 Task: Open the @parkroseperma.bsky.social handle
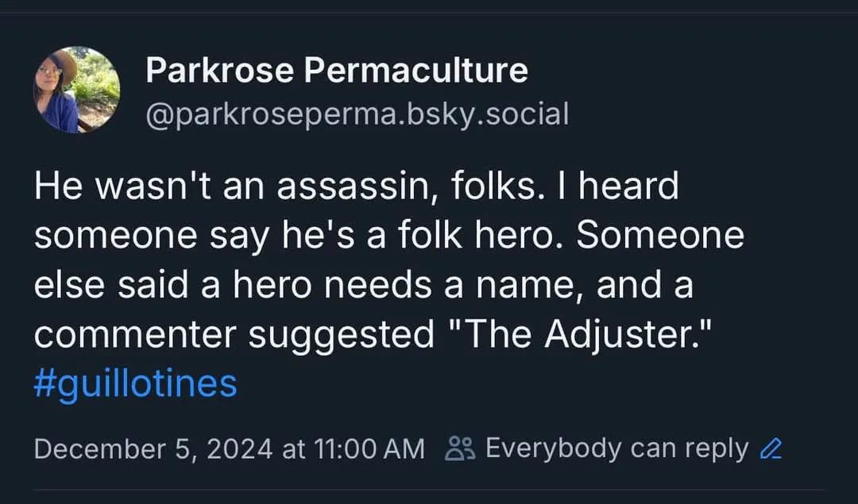point(357,114)
